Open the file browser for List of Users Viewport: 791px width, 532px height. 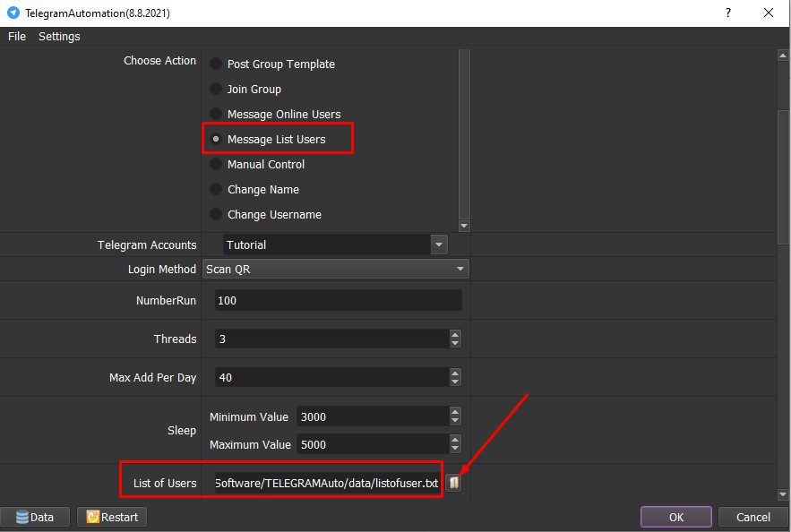pos(453,483)
